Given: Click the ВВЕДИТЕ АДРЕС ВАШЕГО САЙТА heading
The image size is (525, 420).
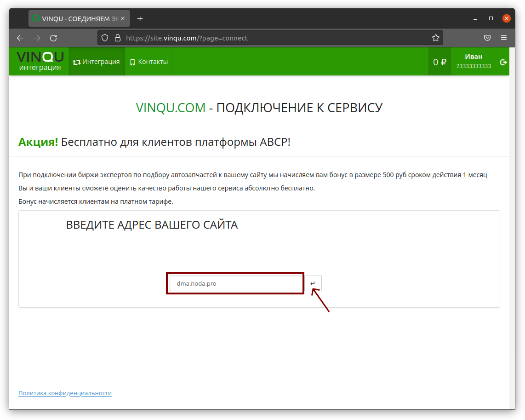Looking at the screenshot, I should [152, 225].
